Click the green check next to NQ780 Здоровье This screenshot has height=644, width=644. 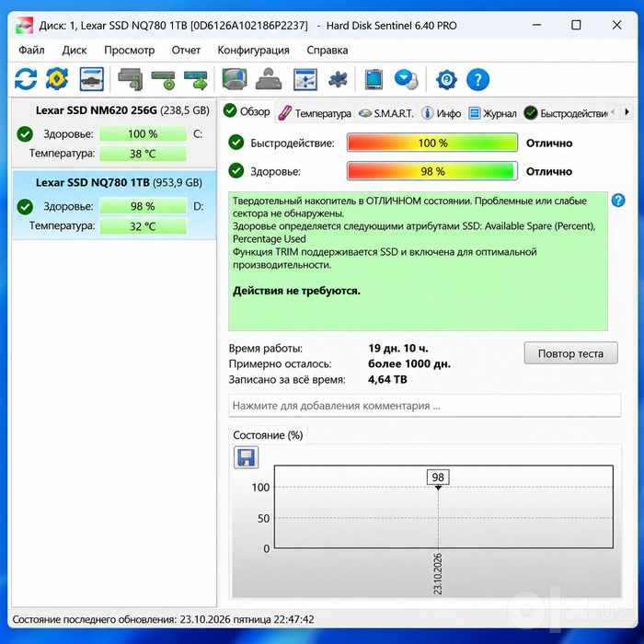pyautogui.click(x=25, y=207)
